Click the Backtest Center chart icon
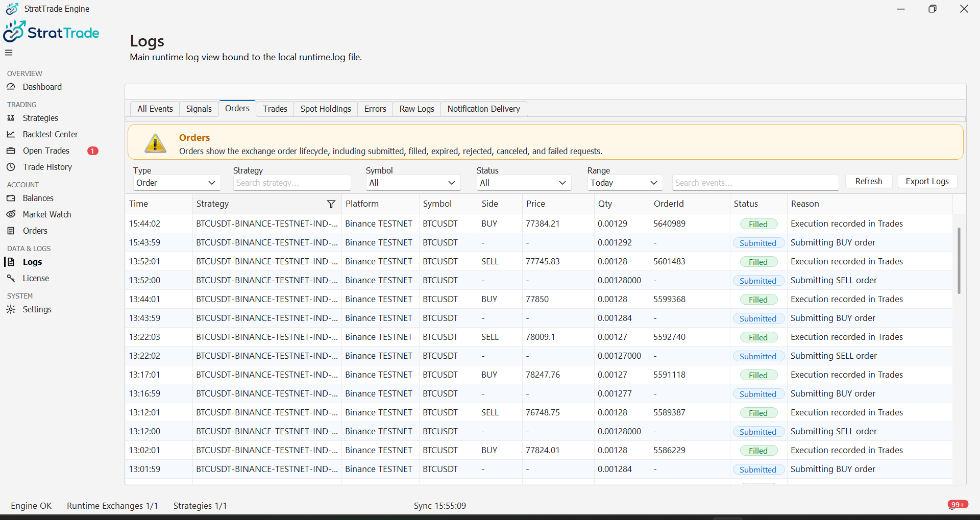Viewport: 980px width, 520px height. pos(11,134)
